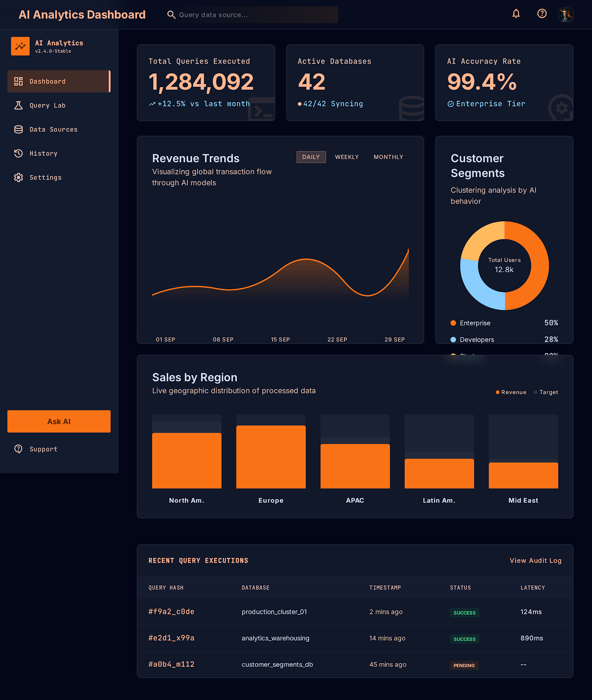The width and height of the screenshot is (592, 700).
Task: Switch Revenue Trends to Weekly
Action: coord(347,157)
